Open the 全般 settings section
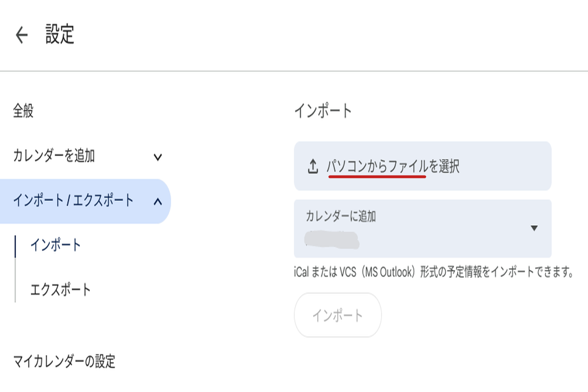 23,112
